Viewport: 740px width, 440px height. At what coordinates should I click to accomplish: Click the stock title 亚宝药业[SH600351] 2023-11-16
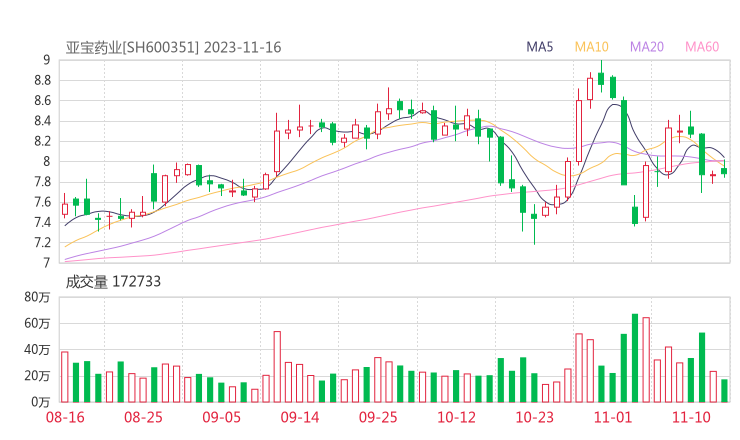point(173,48)
